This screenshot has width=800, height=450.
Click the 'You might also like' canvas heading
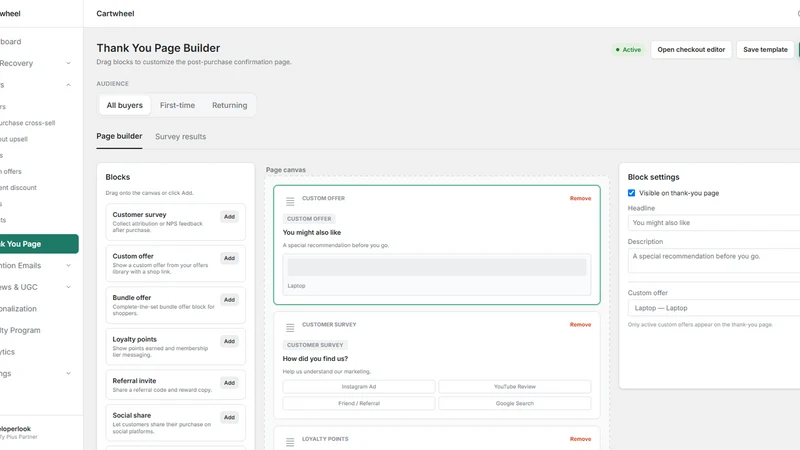312,232
